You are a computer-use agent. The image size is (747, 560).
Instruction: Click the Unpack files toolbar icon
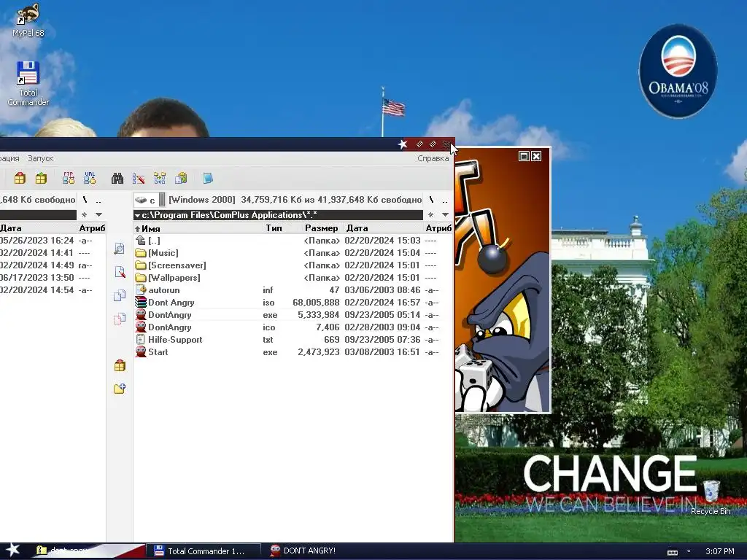pyautogui.click(x=42, y=178)
